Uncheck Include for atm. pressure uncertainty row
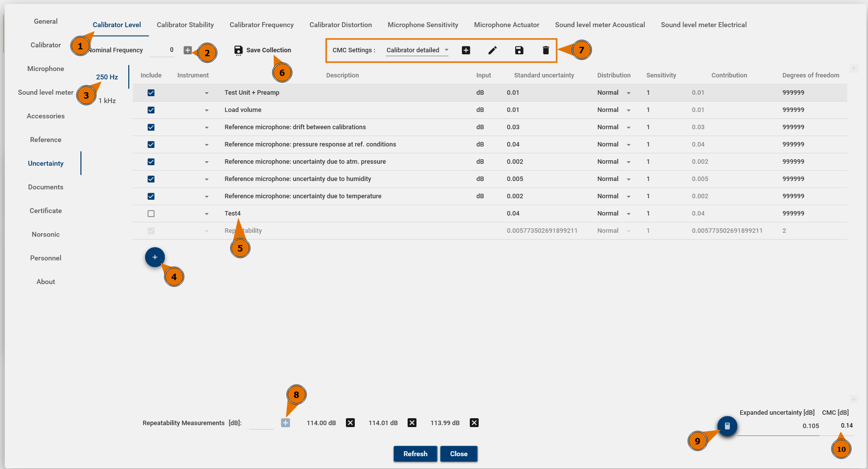Screen dimensions: 868x469 point(151,162)
